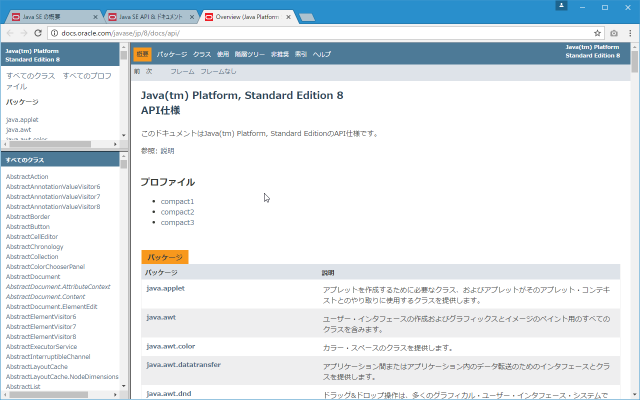The height and width of the screenshot is (400, 640).
Task: Click the package frame scroll-right arrow
Action: point(116,144)
